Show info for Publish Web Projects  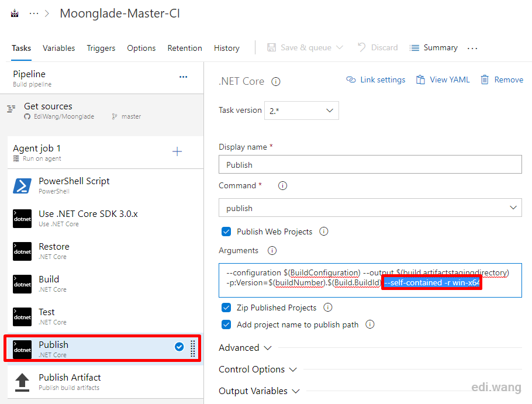tap(324, 232)
